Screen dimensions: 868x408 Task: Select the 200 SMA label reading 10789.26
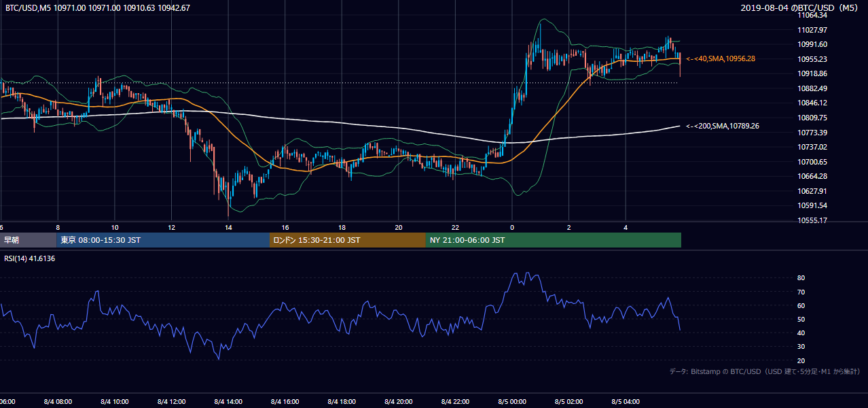tap(723, 126)
